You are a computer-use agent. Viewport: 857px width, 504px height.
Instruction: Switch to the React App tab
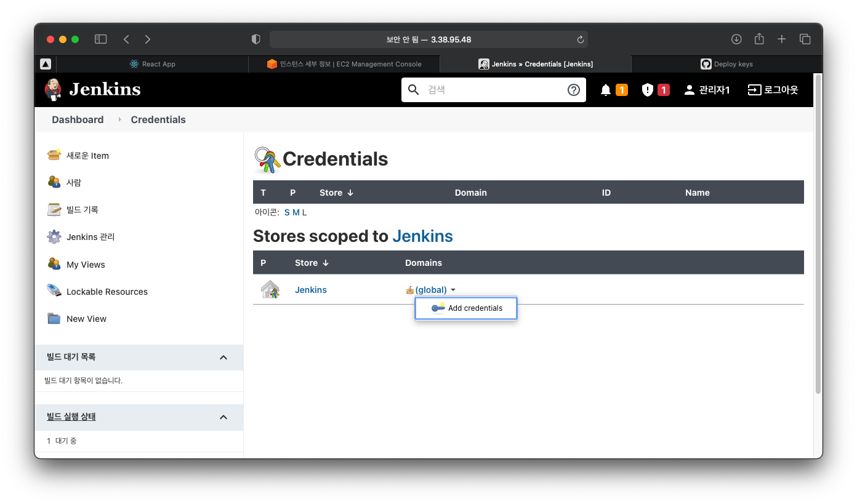pos(152,64)
